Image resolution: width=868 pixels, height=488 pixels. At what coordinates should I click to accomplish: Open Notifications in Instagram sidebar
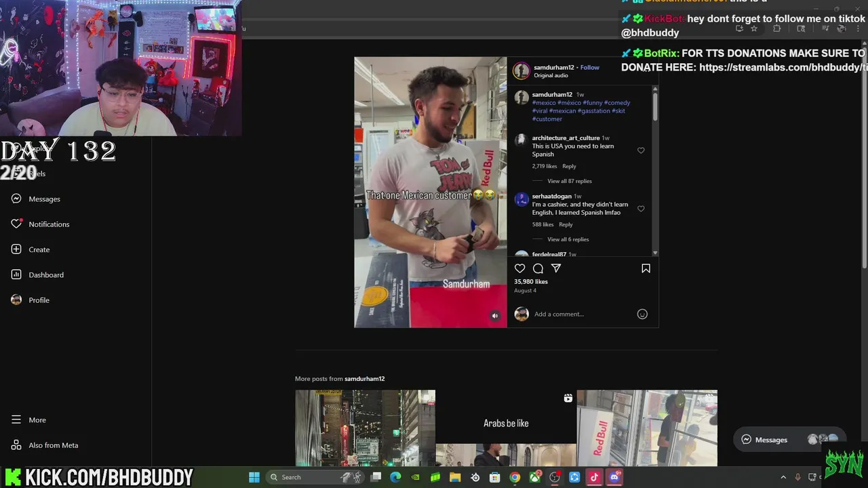tap(39, 224)
